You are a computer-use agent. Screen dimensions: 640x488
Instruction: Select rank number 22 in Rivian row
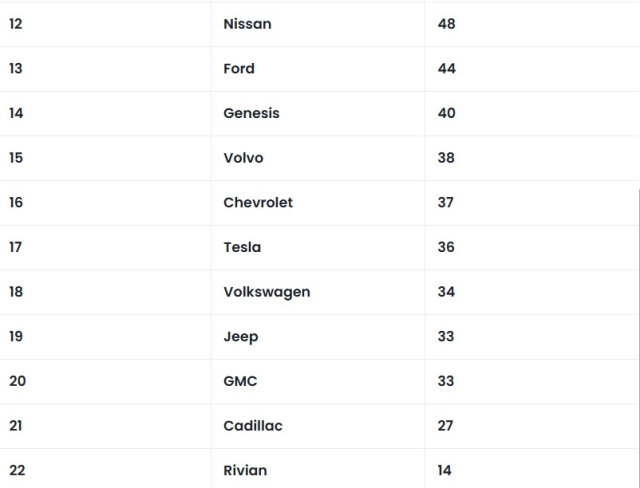16,470
